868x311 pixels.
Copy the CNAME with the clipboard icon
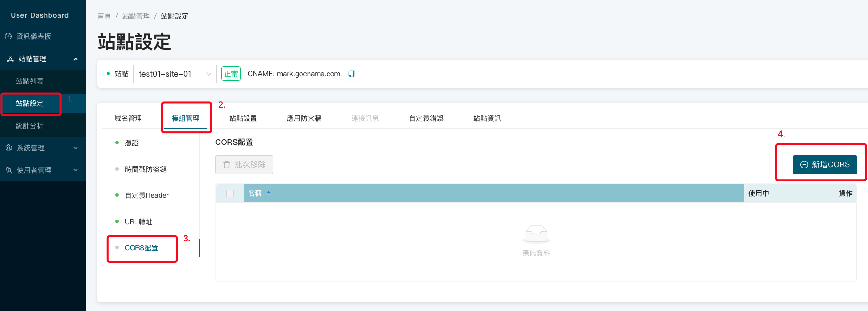click(352, 73)
